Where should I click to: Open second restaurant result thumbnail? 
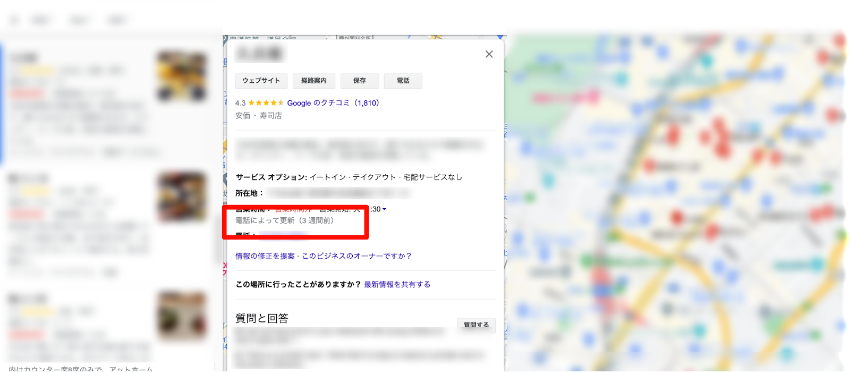[182, 197]
